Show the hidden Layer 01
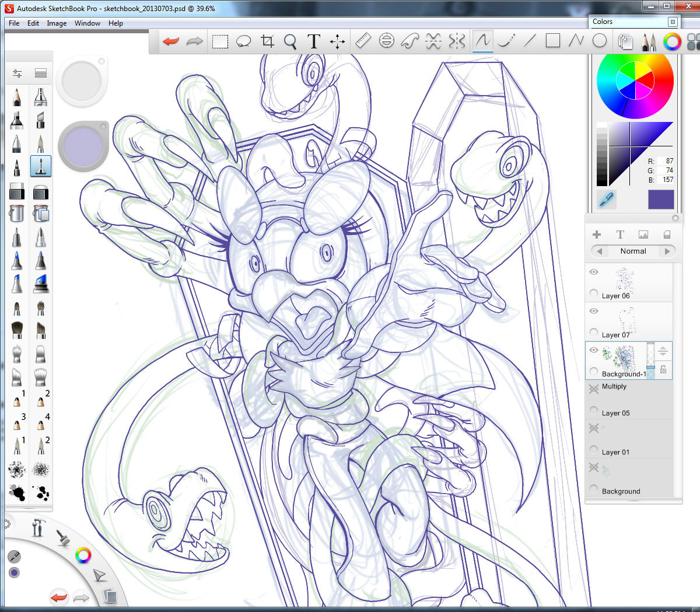Viewport: 700px width, 612px height. pos(594,428)
